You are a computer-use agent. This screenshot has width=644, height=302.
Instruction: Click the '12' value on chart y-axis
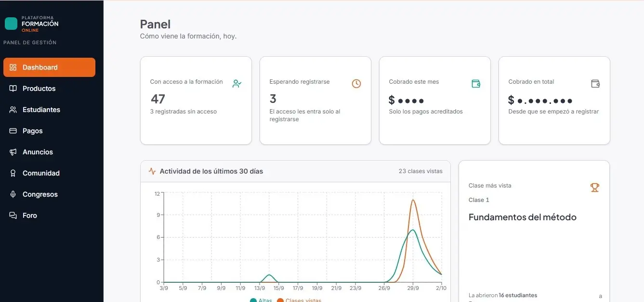[157, 194]
